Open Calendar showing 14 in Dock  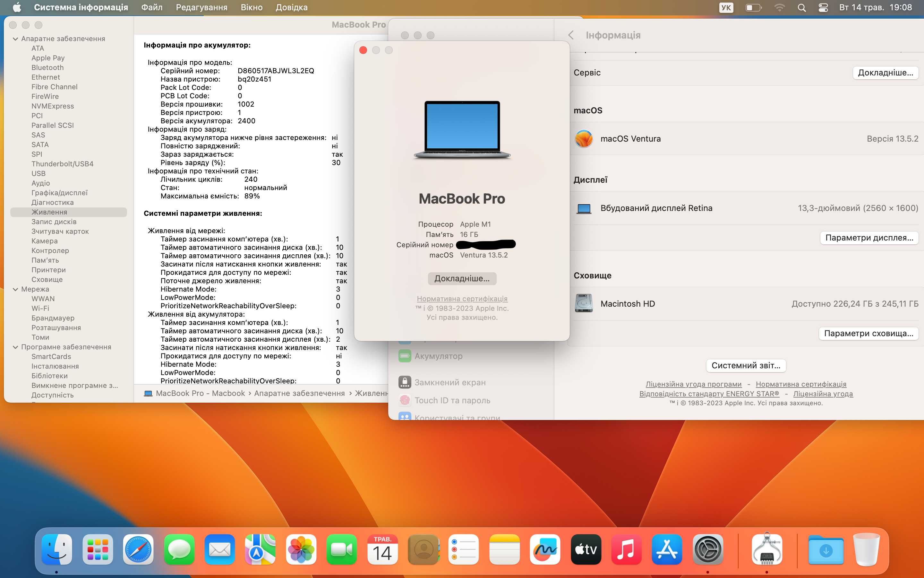[382, 549]
